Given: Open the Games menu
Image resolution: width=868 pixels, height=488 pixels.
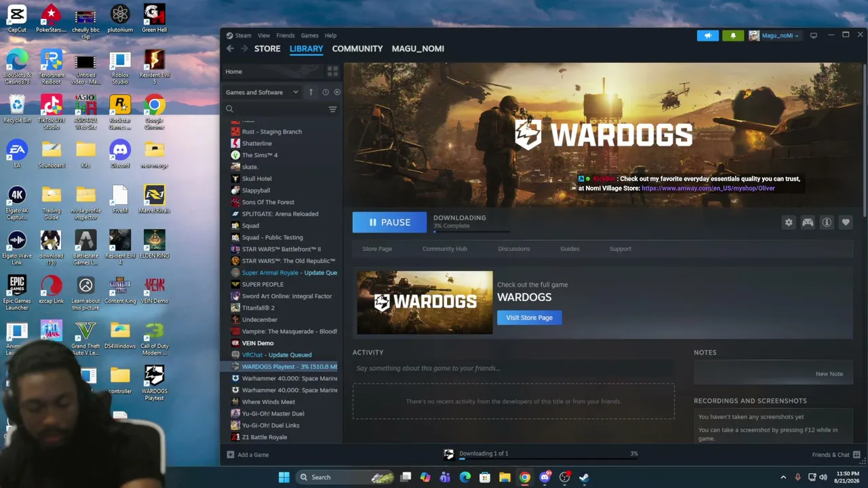Looking at the screenshot, I should click(x=309, y=35).
